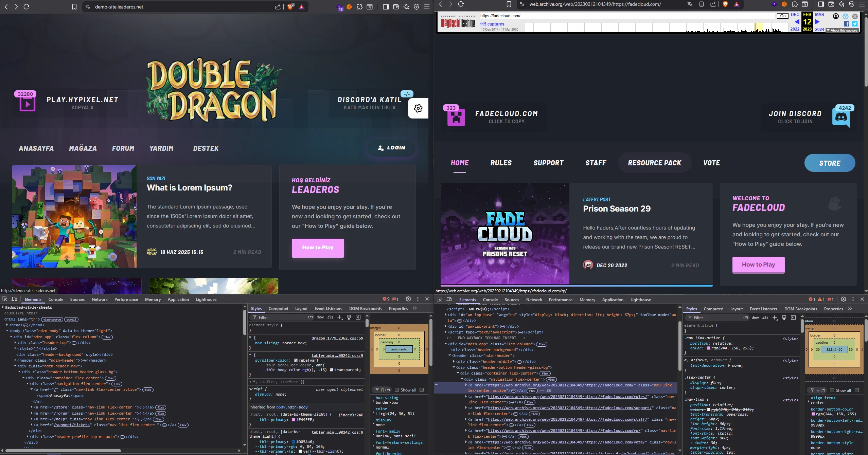868x455 pixels.
Task: Open DevTools settings gear in leaderos window
Action: [408, 299]
